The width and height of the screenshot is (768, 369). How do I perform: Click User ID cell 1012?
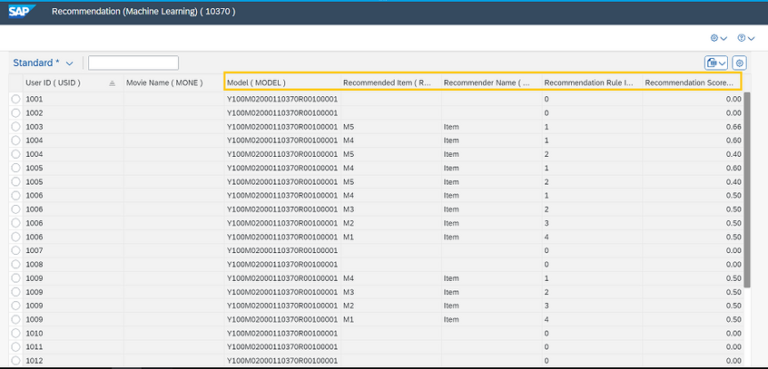point(34,361)
